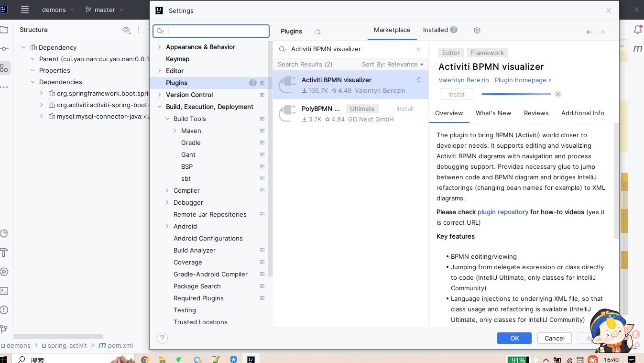Expand the Version Control settings section
Screen dimensions: 644x363
(160, 95)
